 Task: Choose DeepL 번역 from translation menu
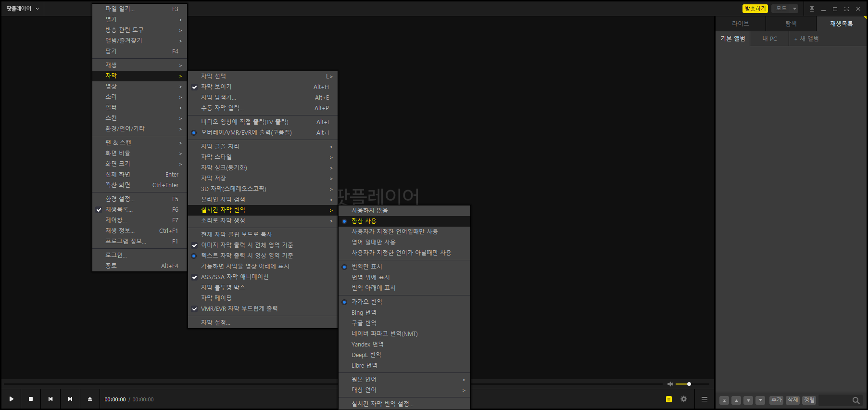[404, 355]
